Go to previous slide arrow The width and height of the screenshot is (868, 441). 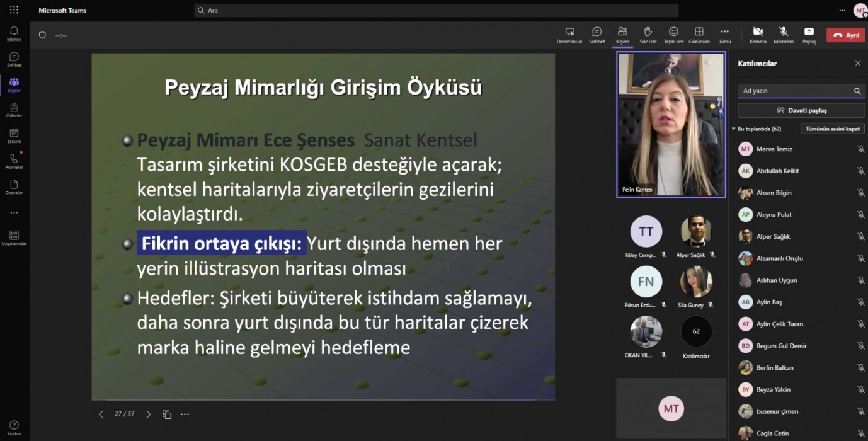(x=101, y=415)
